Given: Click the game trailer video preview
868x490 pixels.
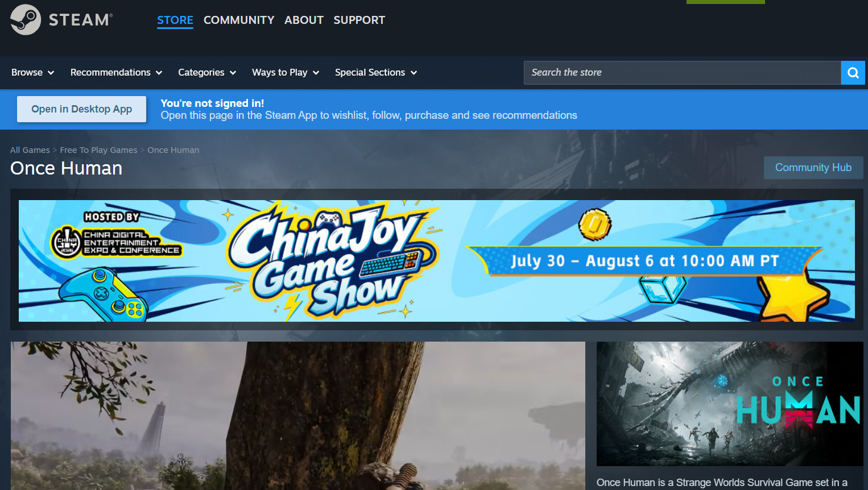Looking at the screenshot, I should click(298, 416).
